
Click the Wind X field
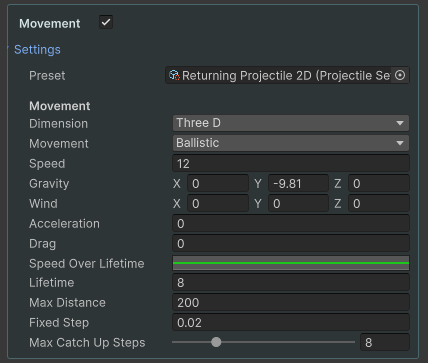(x=218, y=204)
